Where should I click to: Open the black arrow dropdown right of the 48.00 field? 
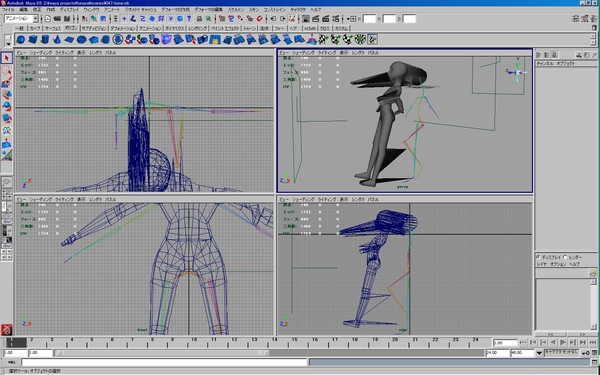[x=539, y=353]
